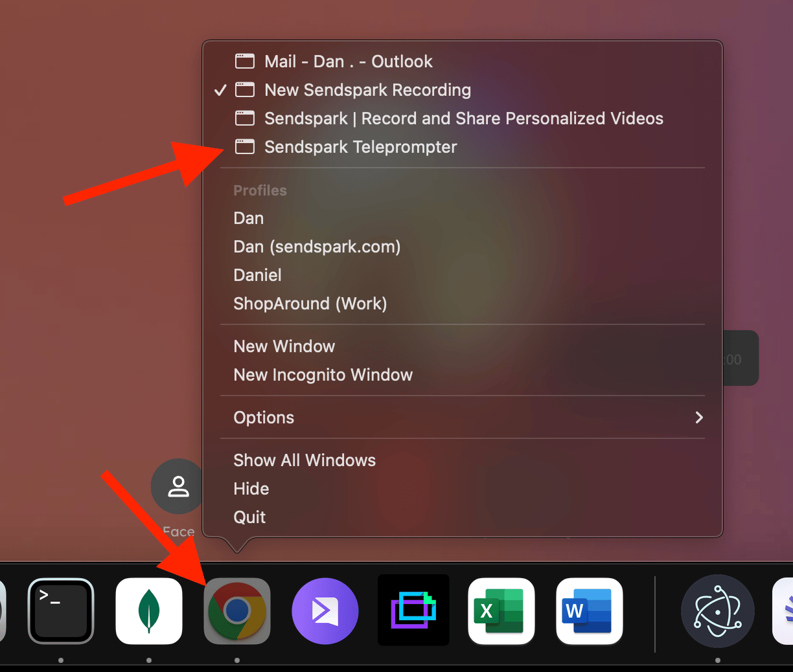Open the purple Sendspark app in Dock

coord(325,611)
